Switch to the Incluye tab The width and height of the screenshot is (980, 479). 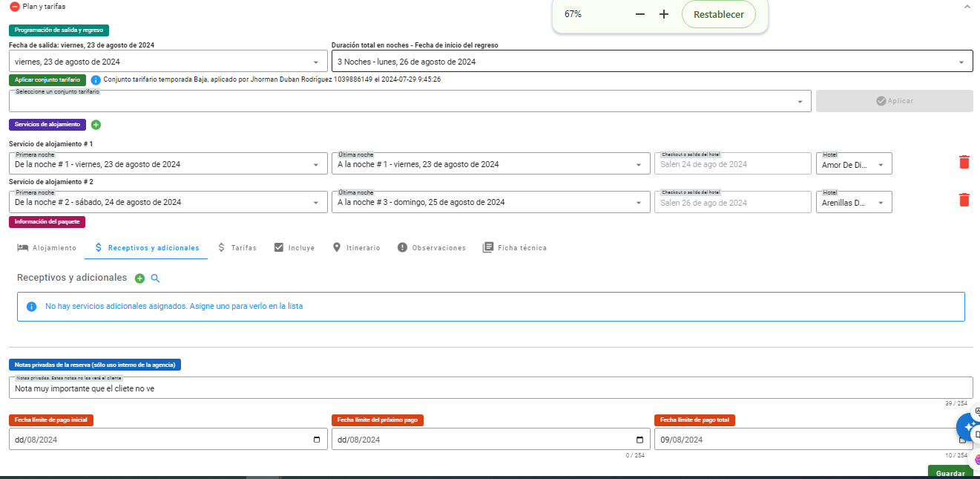[294, 248]
